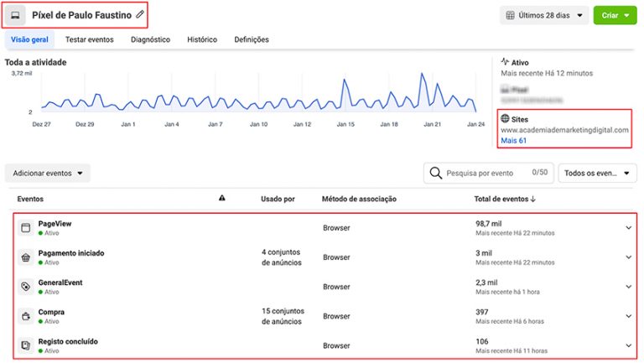
Task: Click the PageView event icon
Action: pos(25,228)
